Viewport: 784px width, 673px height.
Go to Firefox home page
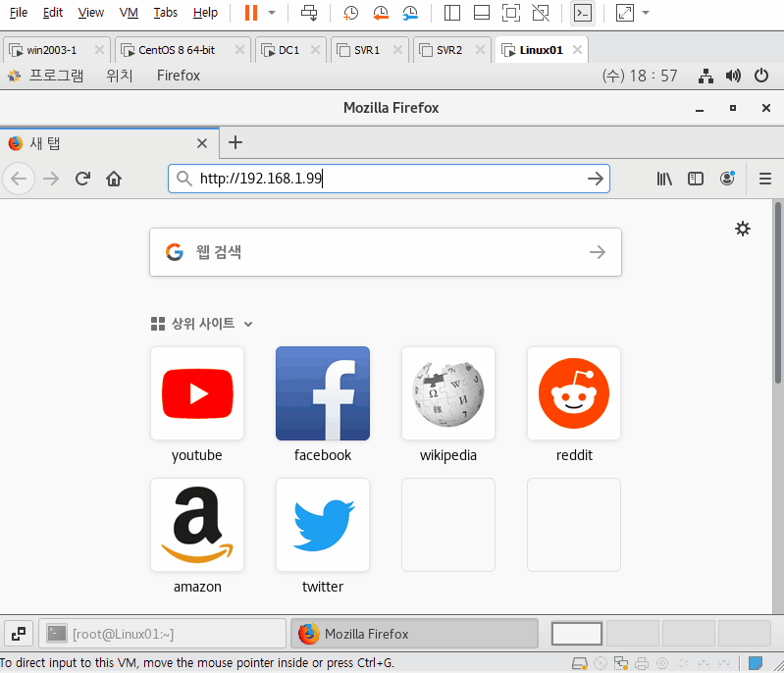114,179
